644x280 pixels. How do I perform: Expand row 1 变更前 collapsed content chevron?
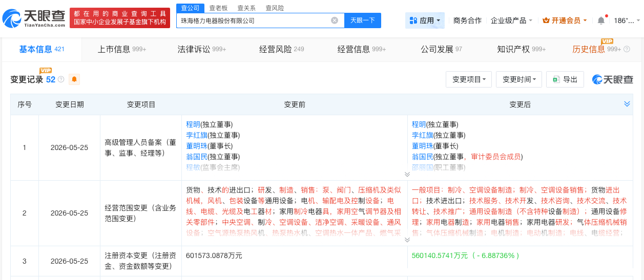pos(407,174)
